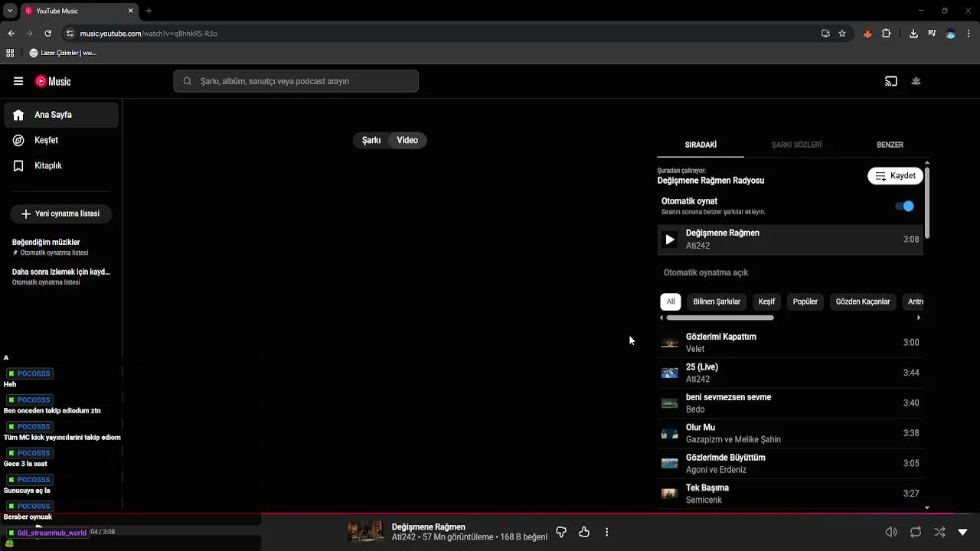Go to Kitaplık in sidebar
Viewport: 980px width, 551px height.
[61, 165]
